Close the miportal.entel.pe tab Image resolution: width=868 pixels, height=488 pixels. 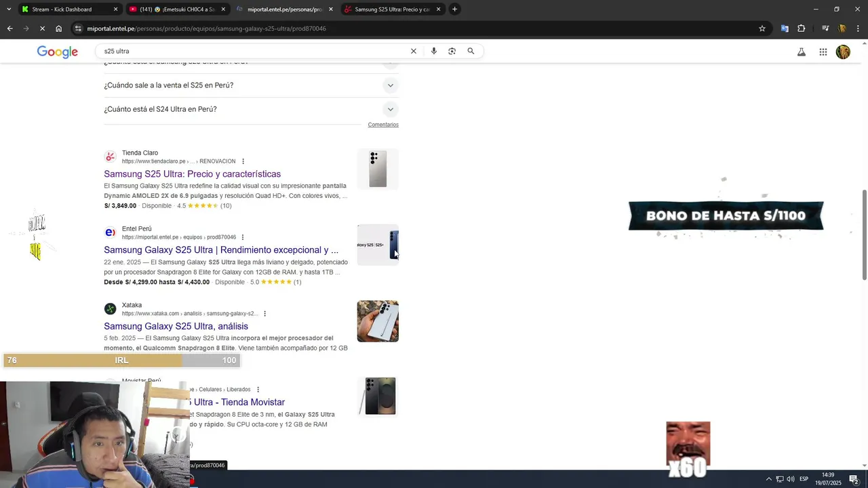click(331, 9)
